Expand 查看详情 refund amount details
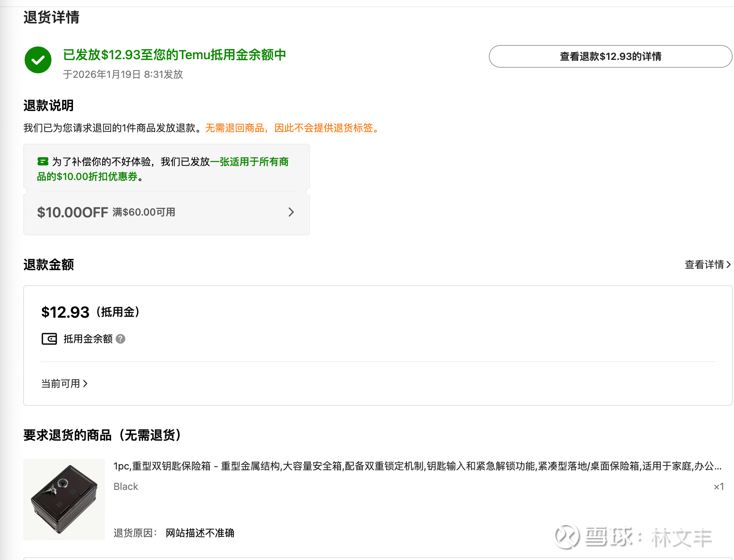This screenshot has height=560, width=734. [707, 265]
